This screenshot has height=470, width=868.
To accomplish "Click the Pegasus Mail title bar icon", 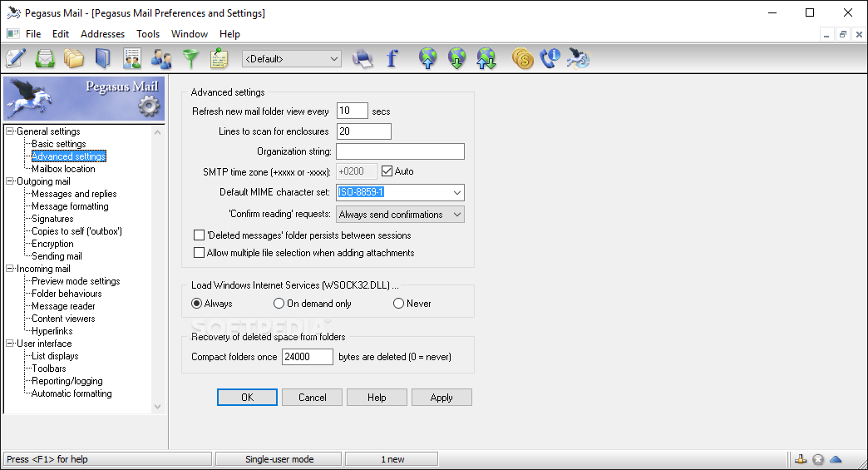I will [14, 12].
